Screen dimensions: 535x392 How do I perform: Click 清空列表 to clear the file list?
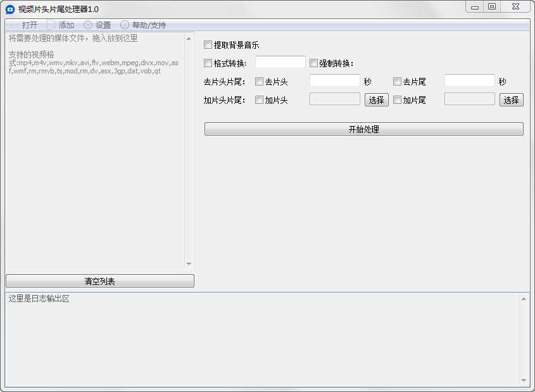point(99,281)
